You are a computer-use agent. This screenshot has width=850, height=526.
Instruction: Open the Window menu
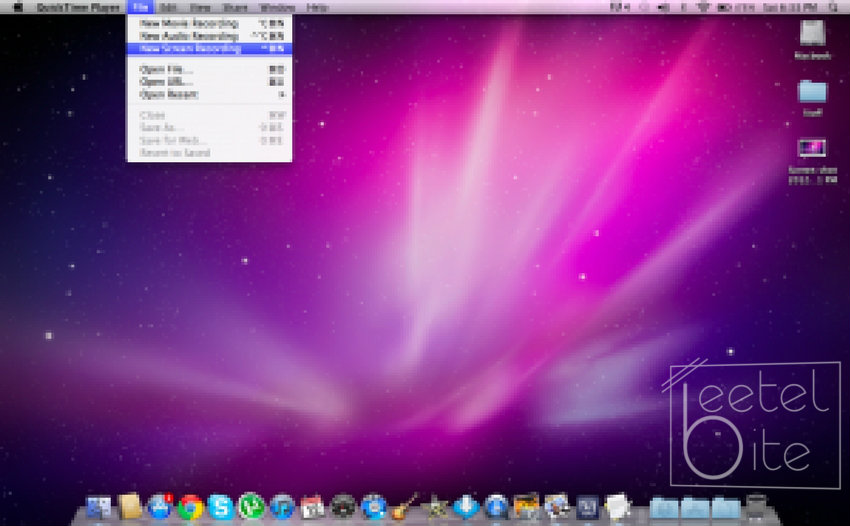pos(278,8)
